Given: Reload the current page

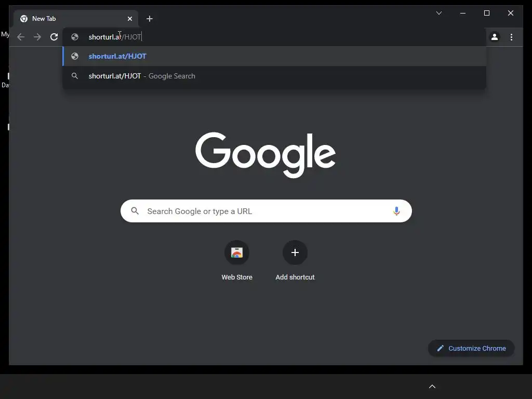Looking at the screenshot, I should (x=54, y=37).
